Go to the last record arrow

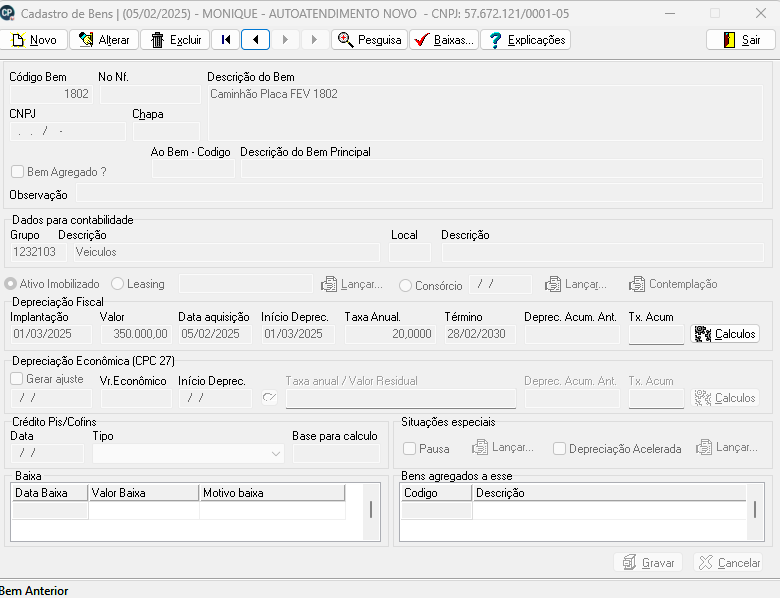314,40
